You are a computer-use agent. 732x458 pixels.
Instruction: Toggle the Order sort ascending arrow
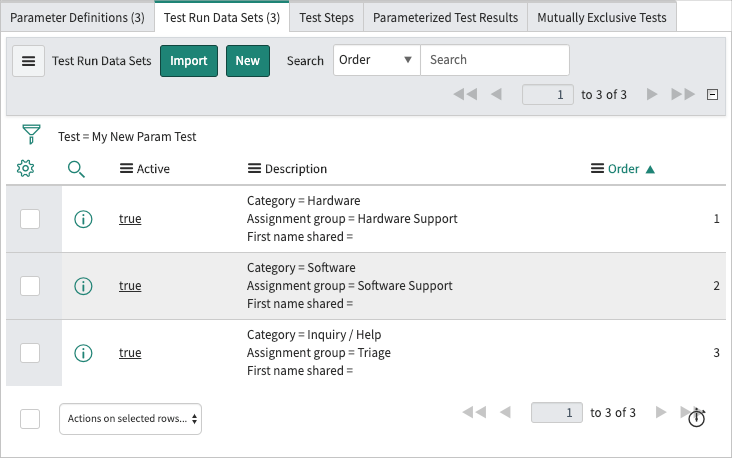650,169
